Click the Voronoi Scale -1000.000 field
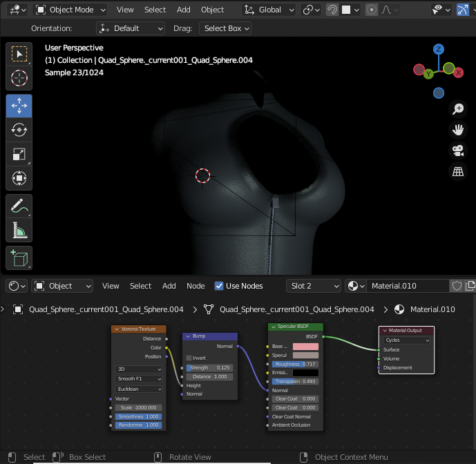 click(x=138, y=408)
